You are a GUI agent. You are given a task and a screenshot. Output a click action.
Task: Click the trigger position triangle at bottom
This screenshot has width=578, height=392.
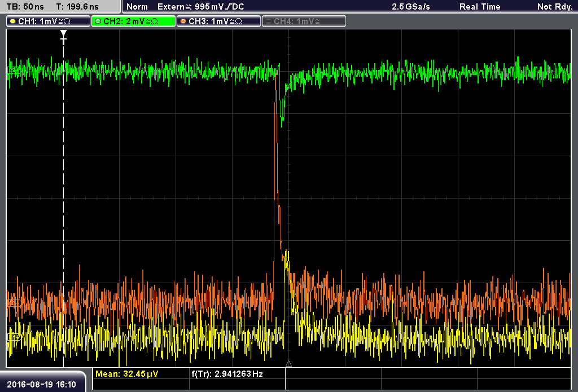tap(288, 364)
